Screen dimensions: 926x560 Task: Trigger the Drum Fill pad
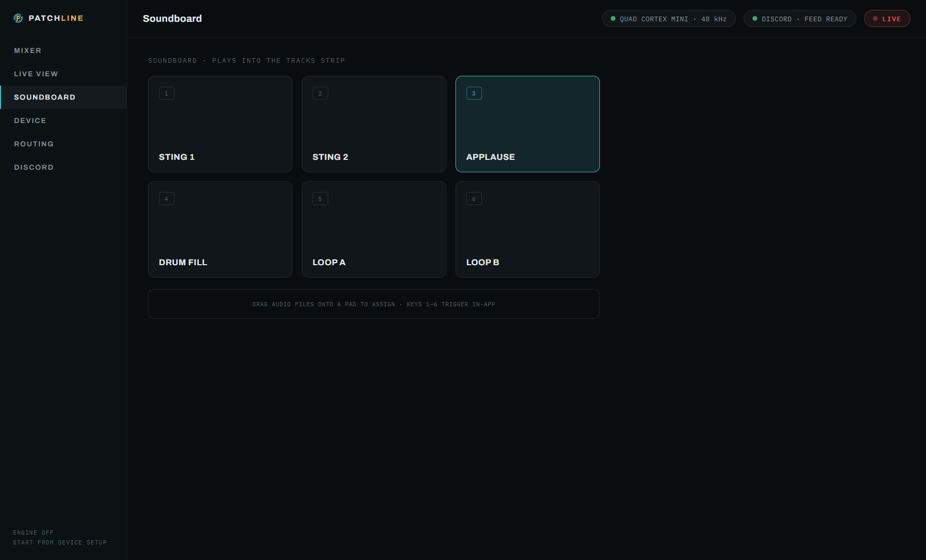[x=220, y=229]
